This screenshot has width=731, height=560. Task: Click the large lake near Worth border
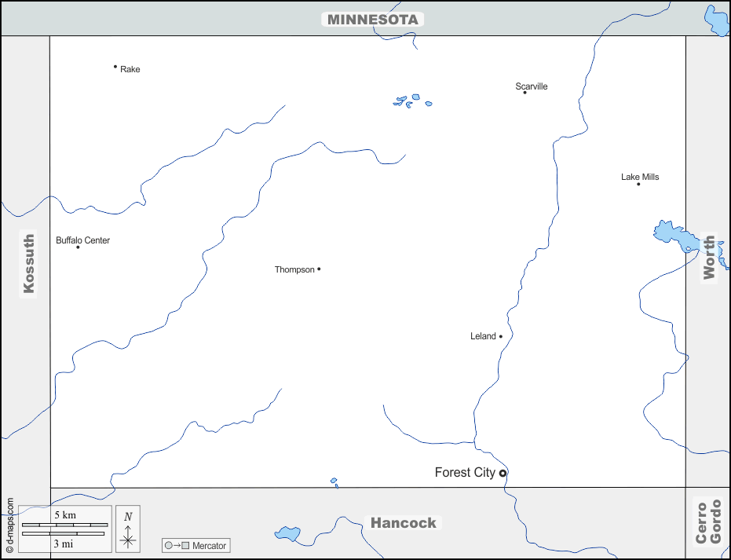coord(671,235)
